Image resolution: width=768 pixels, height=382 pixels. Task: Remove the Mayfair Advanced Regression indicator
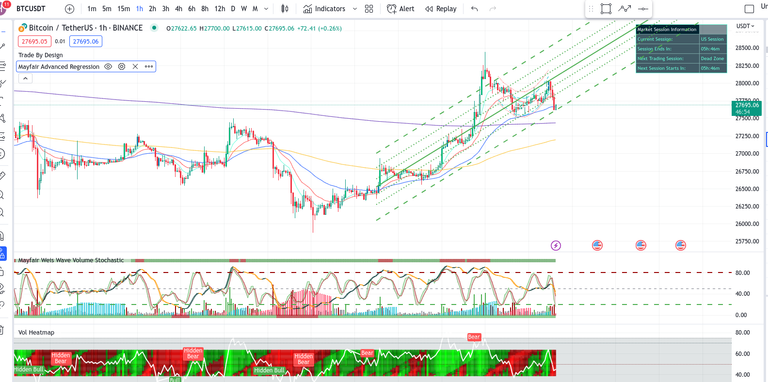(135, 67)
